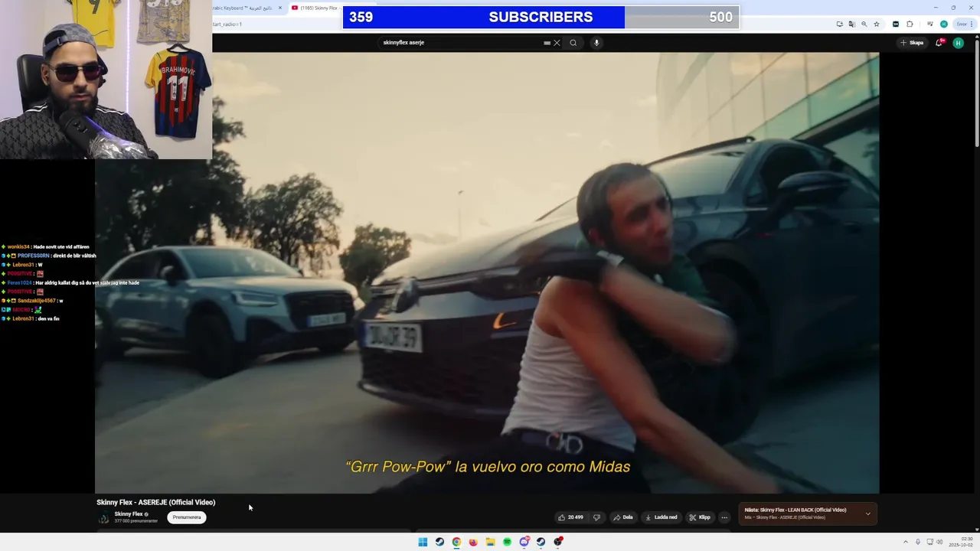Open the browser extensions puzzle icon
The height and width of the screenshot is (551, 980).
tap(910, 24)
